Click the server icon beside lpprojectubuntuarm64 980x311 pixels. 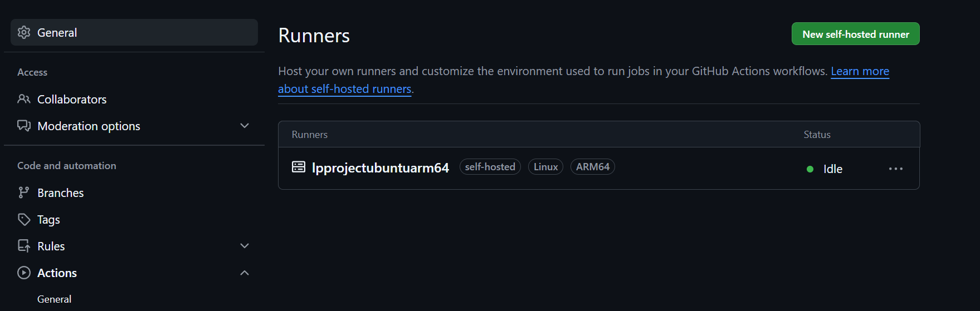299,167
